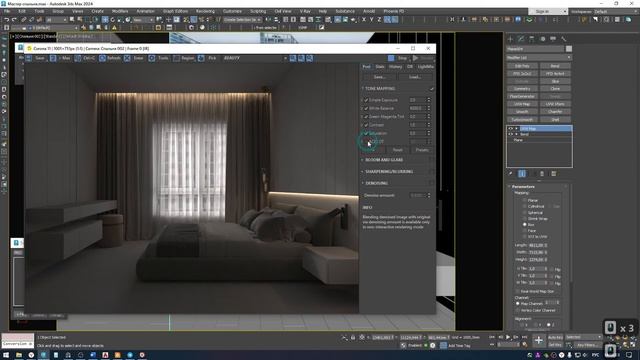Open File Explorer from the taskbar
The width and height of the screenshot is (640, 360).
coord(19,355)
